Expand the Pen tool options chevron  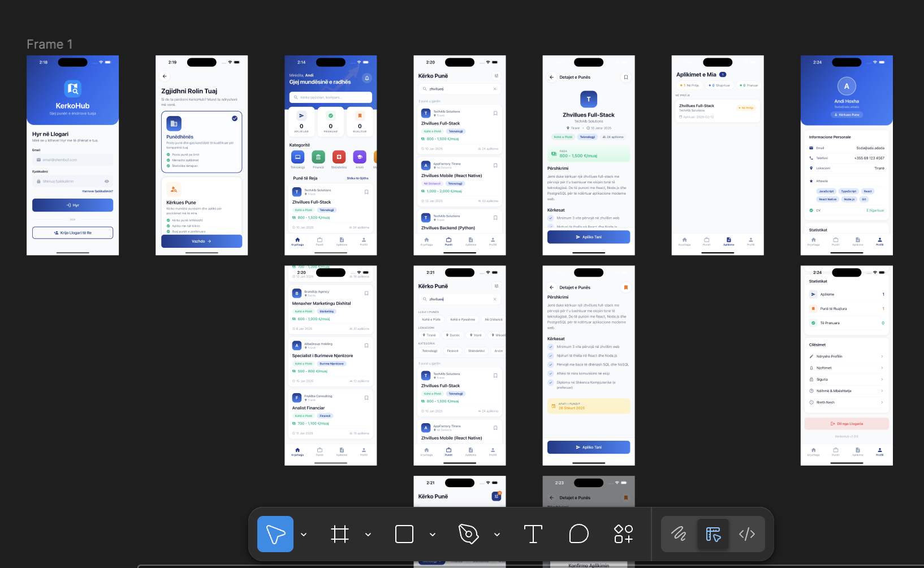point(497,535)
